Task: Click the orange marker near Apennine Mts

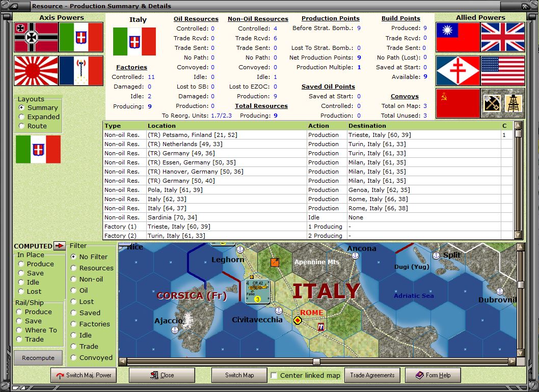Action: [275, 262]
